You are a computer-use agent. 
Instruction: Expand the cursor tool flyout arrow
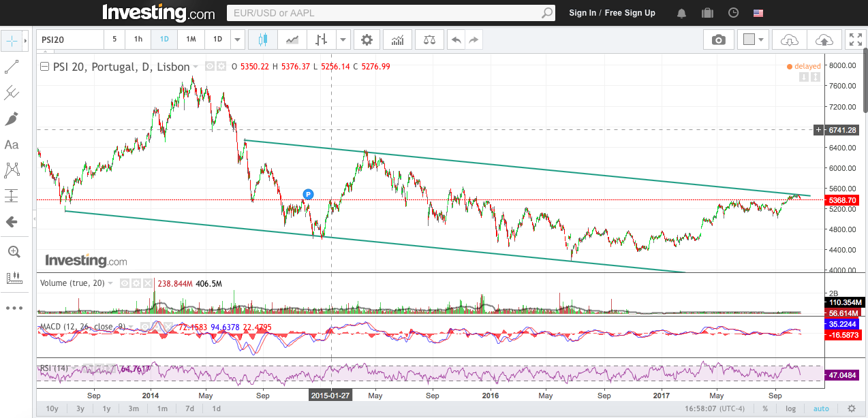(x=27, y=40)
